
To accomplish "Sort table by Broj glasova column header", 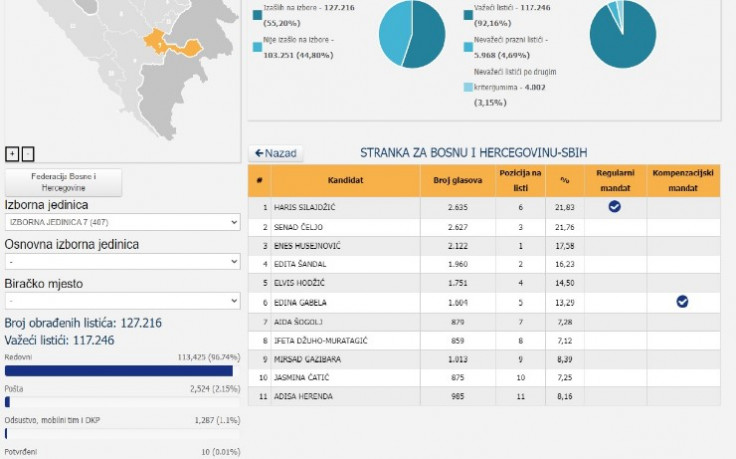I will [451, 180].
